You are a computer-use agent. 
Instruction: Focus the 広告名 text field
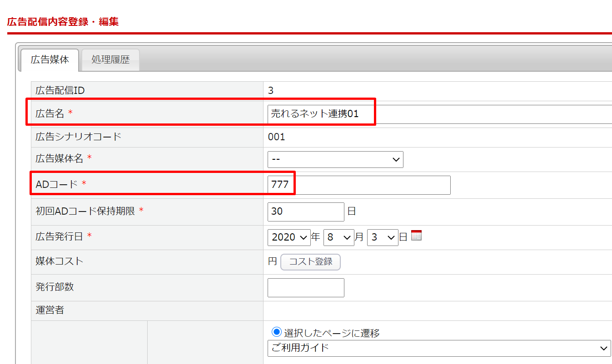(439, 114)
